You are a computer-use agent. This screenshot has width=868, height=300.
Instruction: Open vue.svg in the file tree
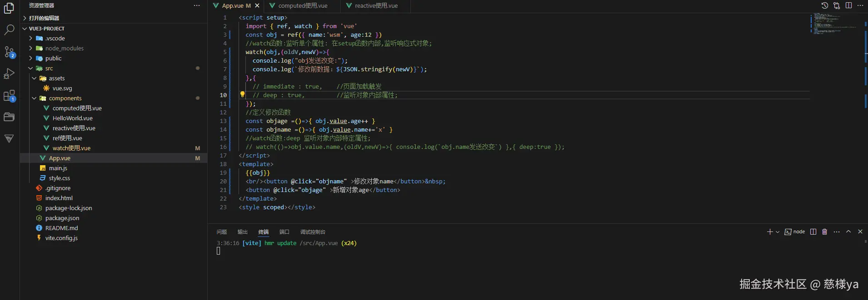tap(114, 89)
